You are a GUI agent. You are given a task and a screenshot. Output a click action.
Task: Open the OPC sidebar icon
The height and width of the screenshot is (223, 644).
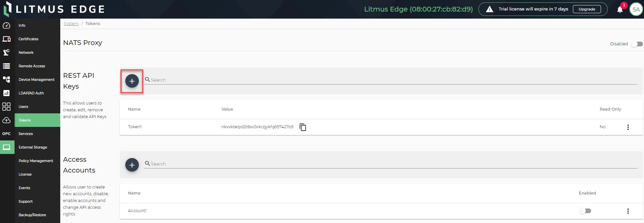[6, 134]
